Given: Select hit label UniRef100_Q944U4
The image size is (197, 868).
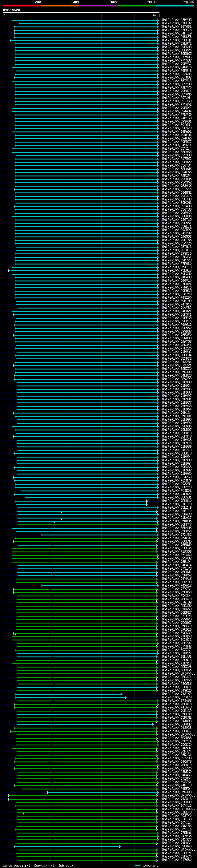Looking at the screenshot, I should (x=177, y=111).
